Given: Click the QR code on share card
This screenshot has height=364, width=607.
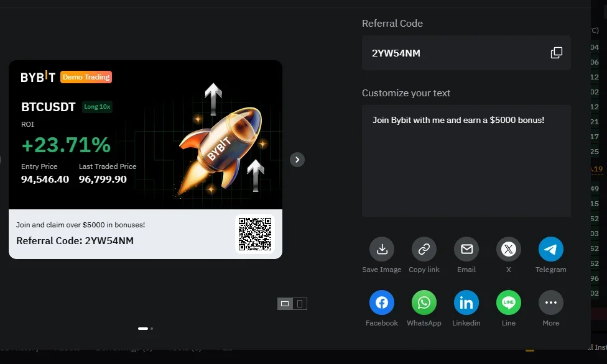Looking at the screenshot, I should tap(255, 234).
